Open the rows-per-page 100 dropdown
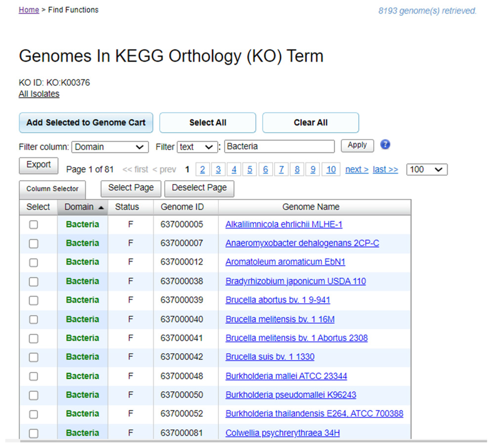Viewport: 491px width, 448px height. coord(427,170)
